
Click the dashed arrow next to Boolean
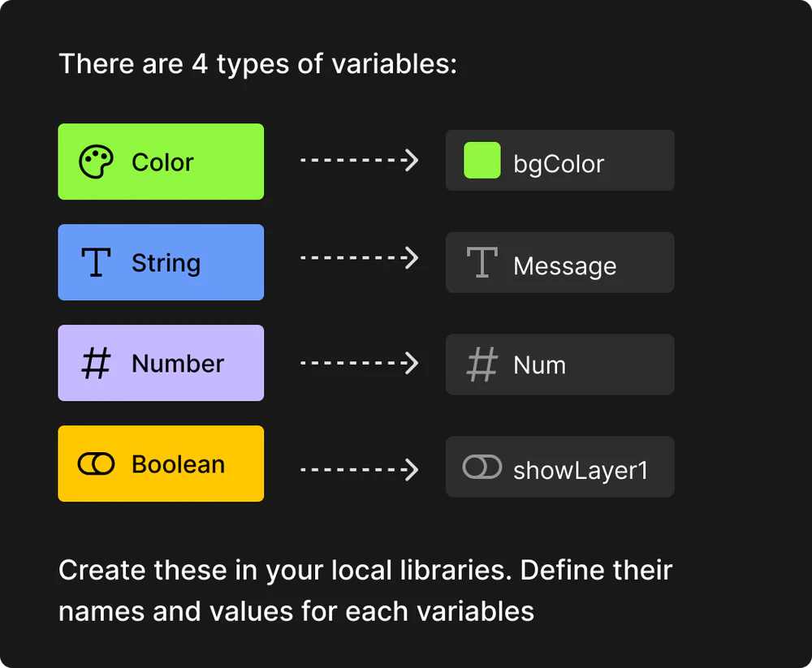point(358,469)
